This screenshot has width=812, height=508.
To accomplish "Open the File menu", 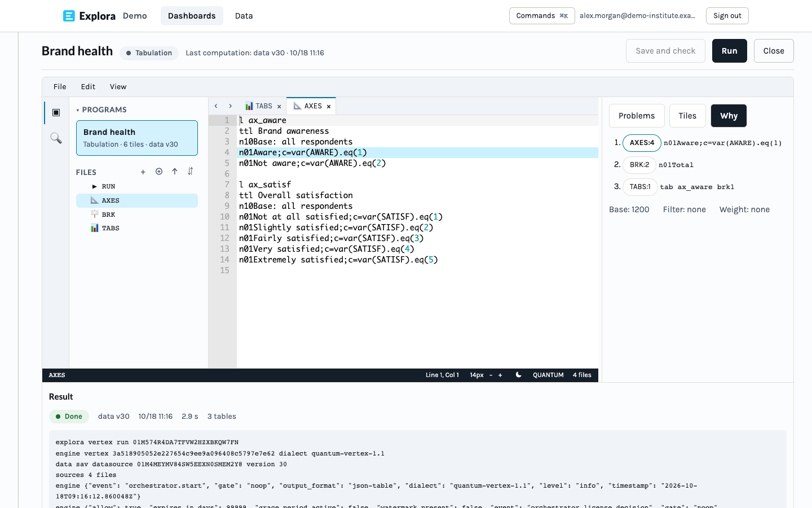I will click(x=60, y=87).
